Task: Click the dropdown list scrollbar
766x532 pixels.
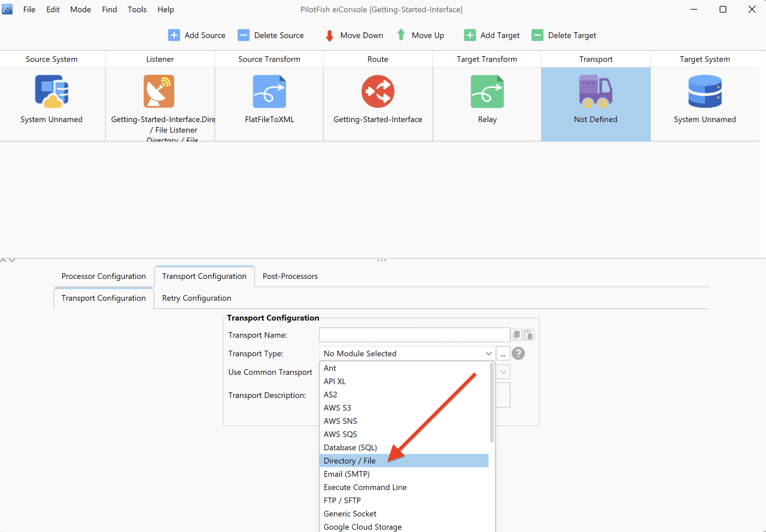Action: pyautogui.click(x=492, y=402)
